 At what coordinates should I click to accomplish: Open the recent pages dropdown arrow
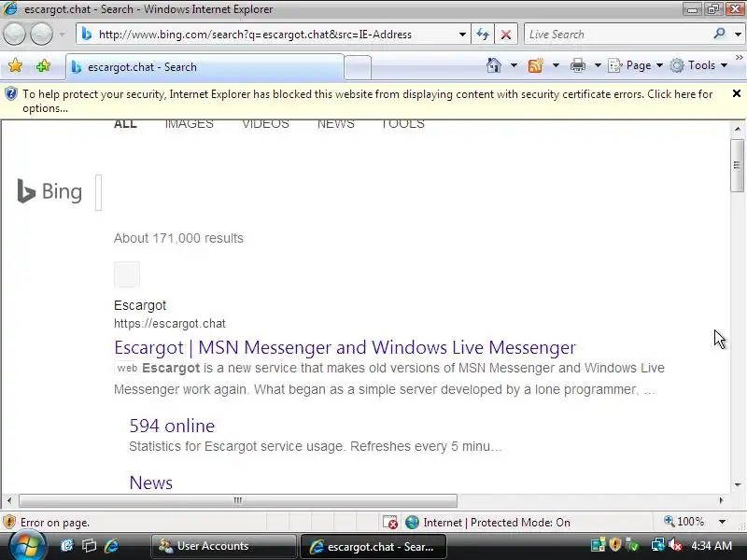point(63,35)
